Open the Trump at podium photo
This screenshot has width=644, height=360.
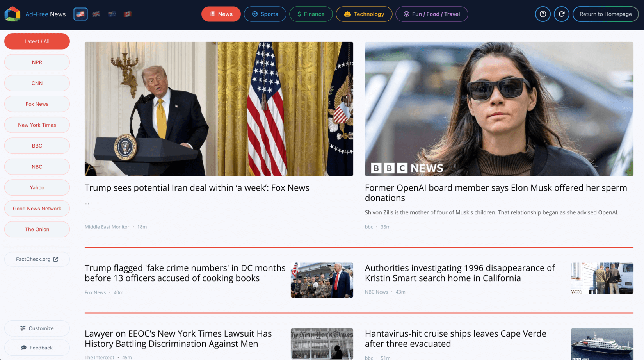(219, 109)
